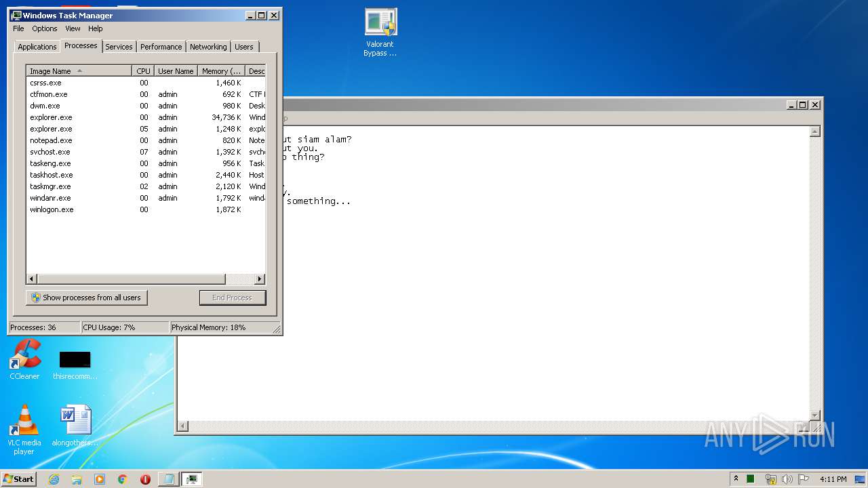This screenshot has height=488, width=868.
Task: Click Notepad vertical scroll up arrow
Action: [x=815, y=131]
